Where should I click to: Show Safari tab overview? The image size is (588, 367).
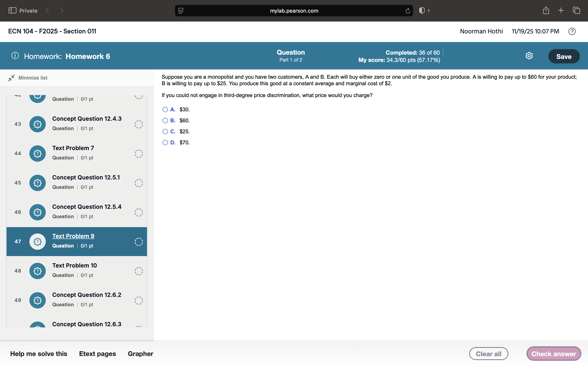pyautogui.click(x=576, y=10)
